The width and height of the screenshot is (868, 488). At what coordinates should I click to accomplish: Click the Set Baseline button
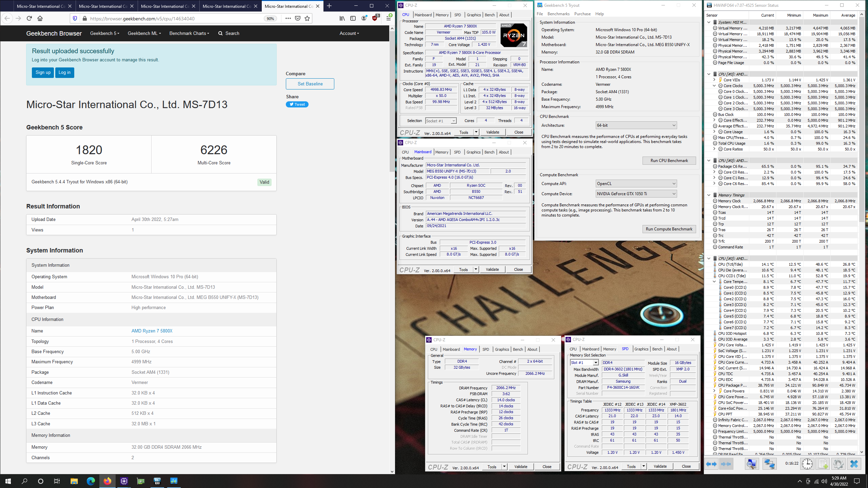[310, 84]
